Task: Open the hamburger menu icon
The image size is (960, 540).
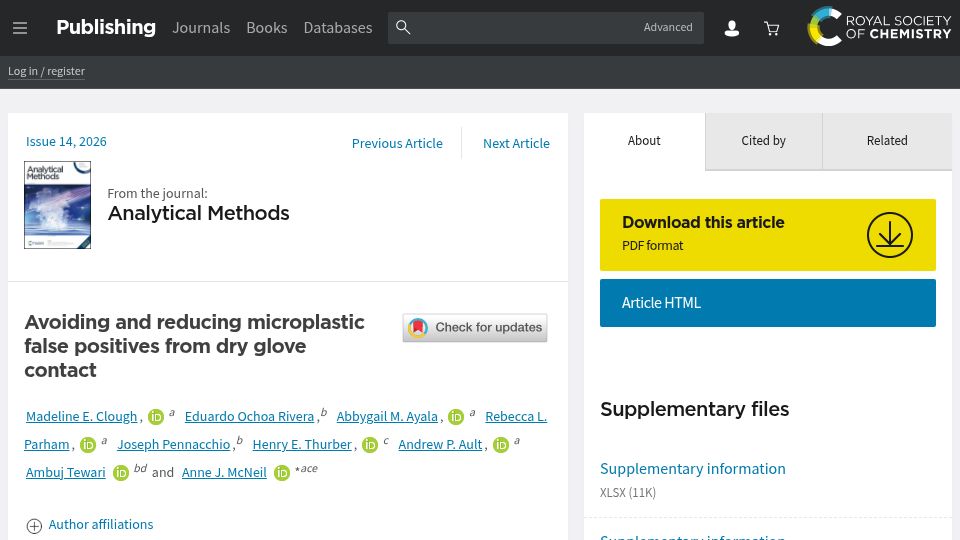Action: click(20, 28)
